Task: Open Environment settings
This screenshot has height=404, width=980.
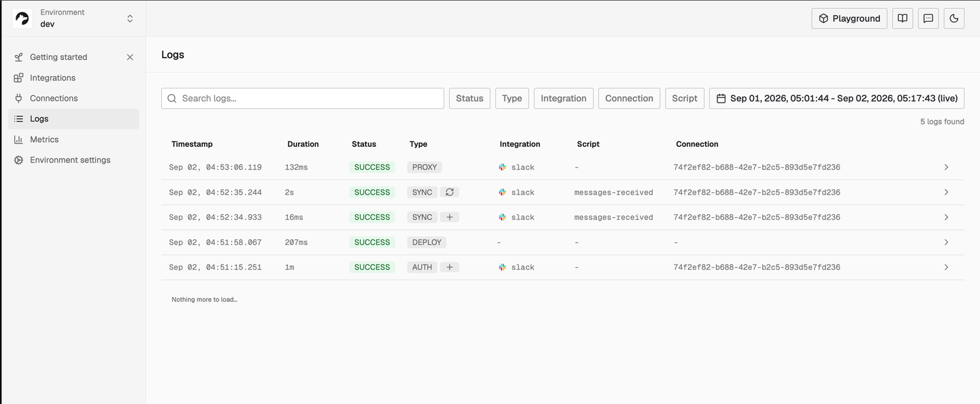Action: [x=73, y=160]
